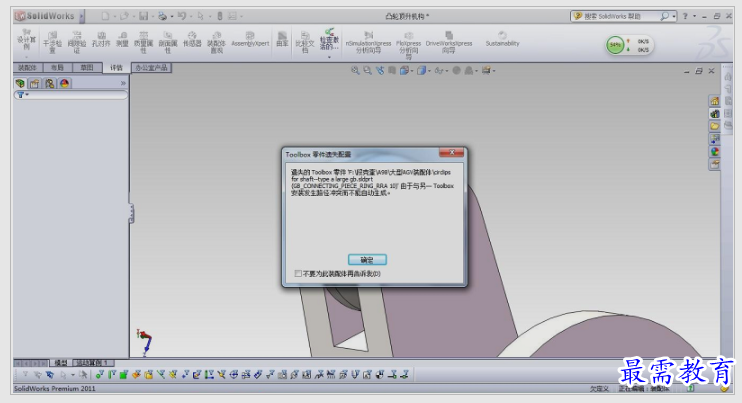Expand the manager panel double-arrow

[123, 83]
